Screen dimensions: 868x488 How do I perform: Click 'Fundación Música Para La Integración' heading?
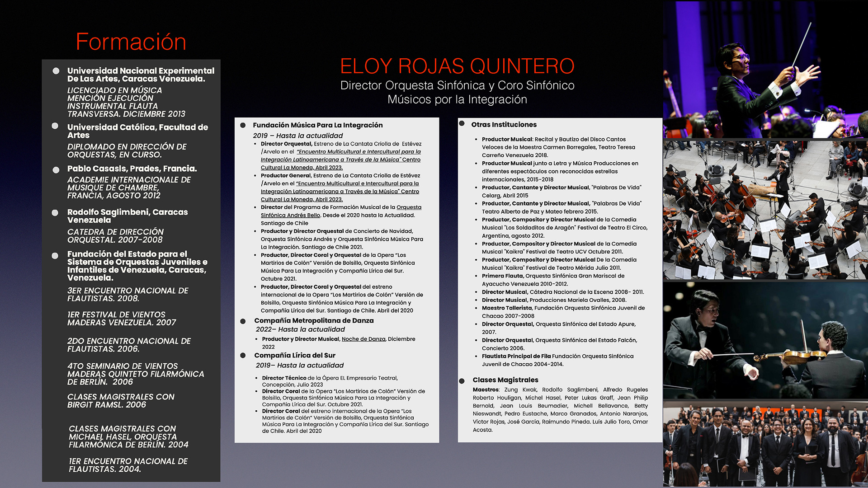click(317, 125)
